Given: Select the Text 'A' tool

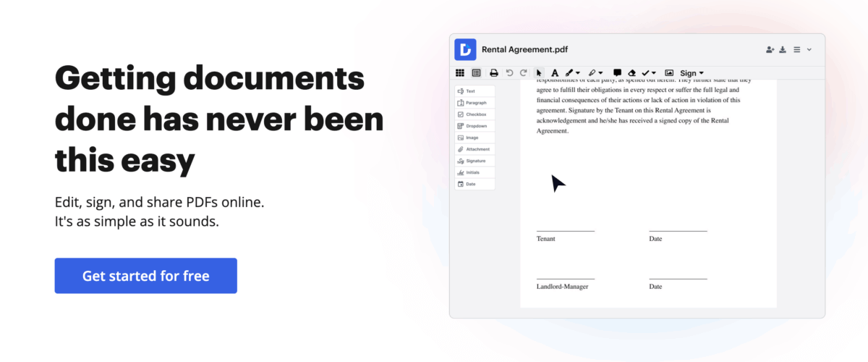Looking at the screenshot, I should pos(555,73).
